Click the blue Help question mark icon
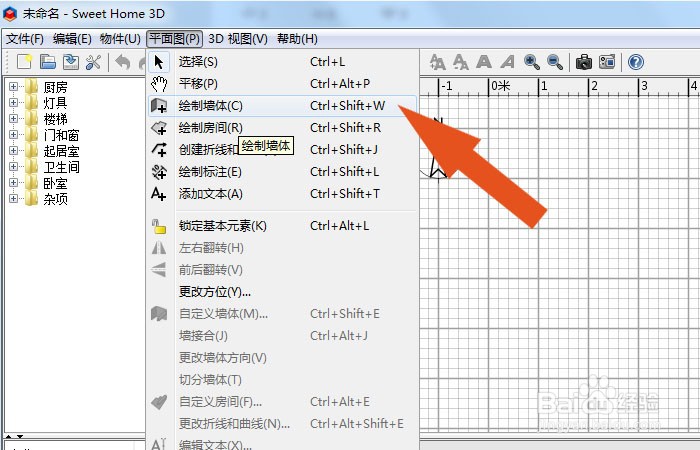Viewport: 700px width, 450px height. click(x=636, y=62)
